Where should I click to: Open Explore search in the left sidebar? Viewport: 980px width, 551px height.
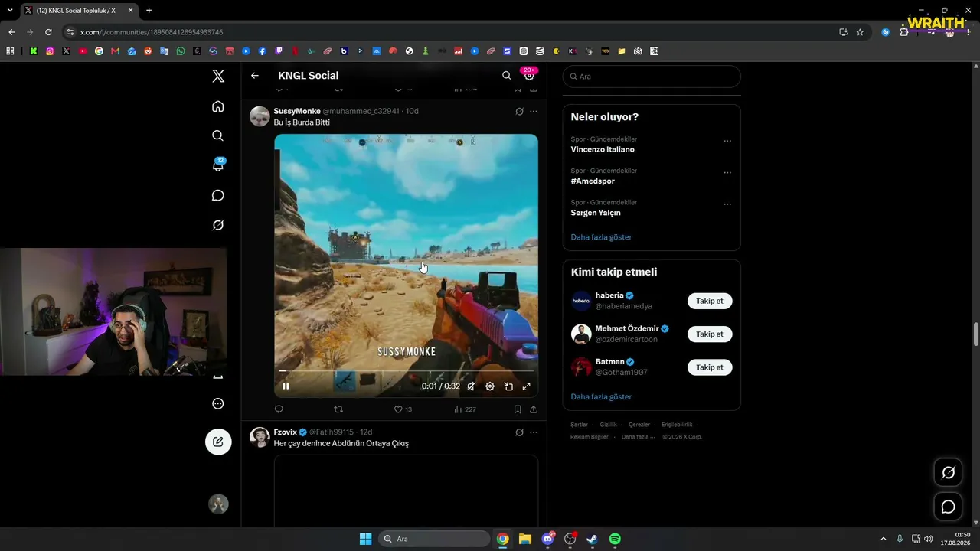[x=218, y=135]
